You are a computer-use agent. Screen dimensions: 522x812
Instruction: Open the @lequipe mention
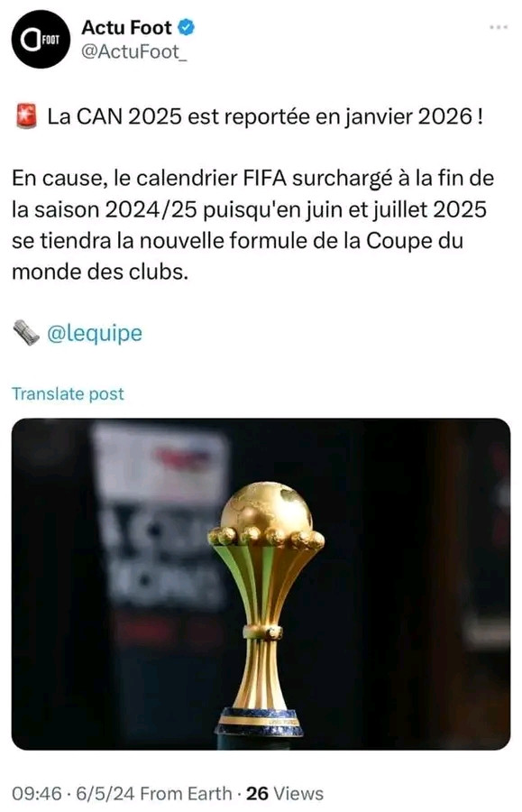tap(94, 333)
